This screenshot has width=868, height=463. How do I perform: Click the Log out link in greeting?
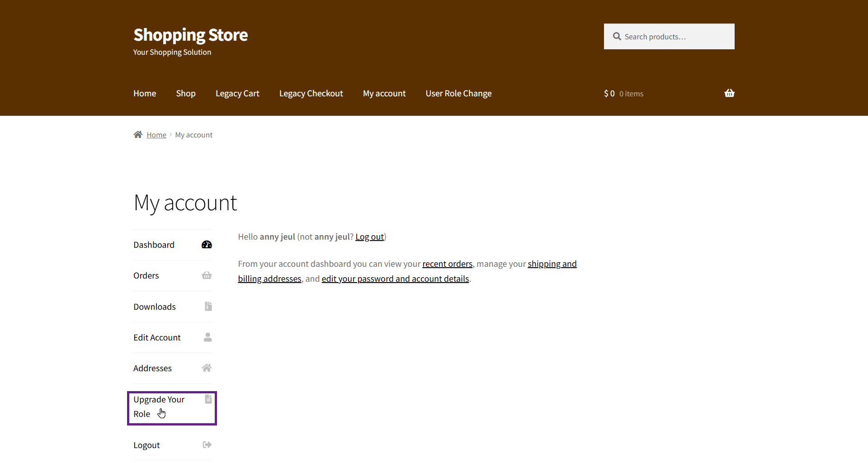(369, 237)
